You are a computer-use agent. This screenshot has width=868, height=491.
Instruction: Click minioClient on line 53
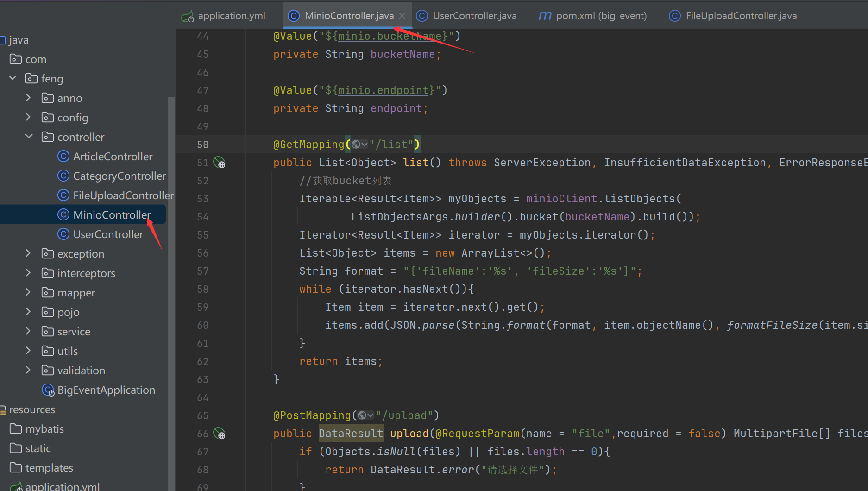tap(561, 199)
